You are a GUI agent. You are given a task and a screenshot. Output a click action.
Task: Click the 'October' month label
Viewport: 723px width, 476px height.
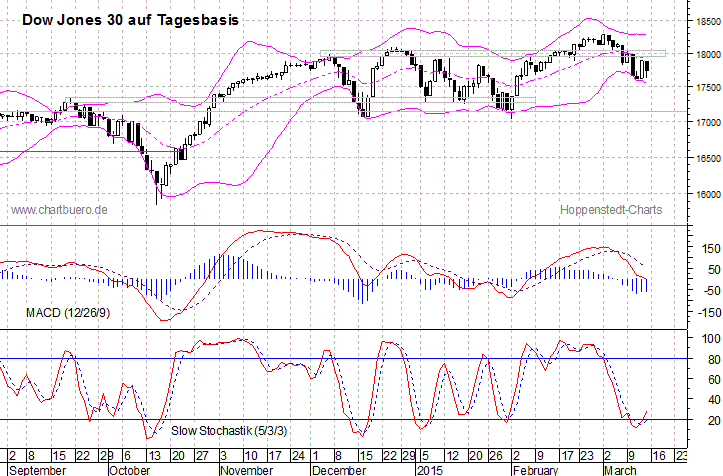point(130,470)
